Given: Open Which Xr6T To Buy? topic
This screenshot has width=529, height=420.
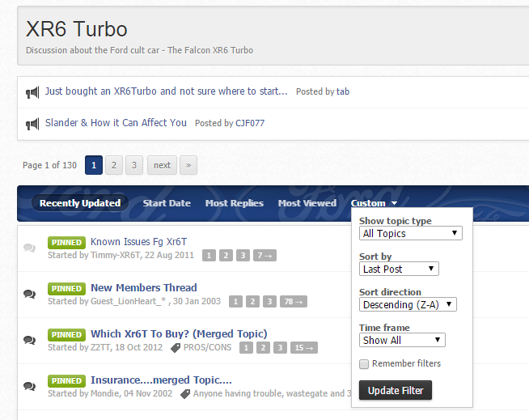Looking at the screenshot, I should coord(179,334).
